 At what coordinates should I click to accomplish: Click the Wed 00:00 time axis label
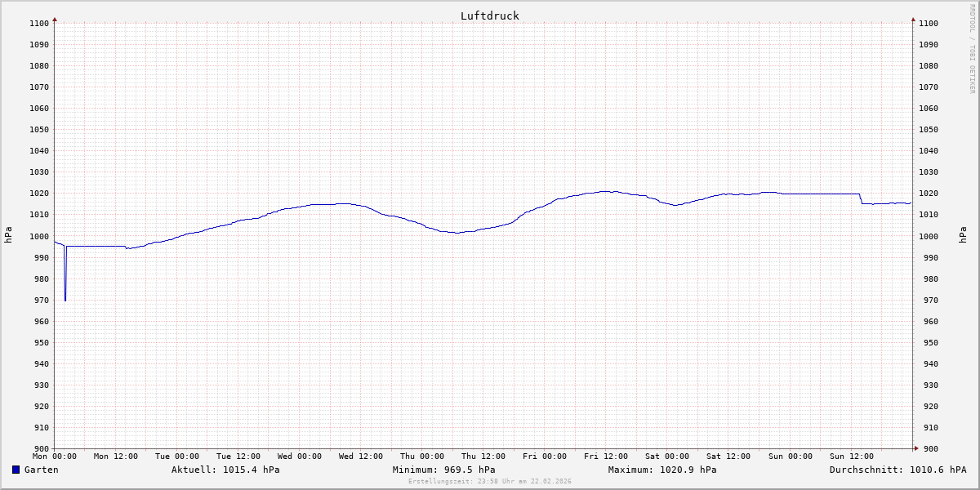tap(300, 457)
